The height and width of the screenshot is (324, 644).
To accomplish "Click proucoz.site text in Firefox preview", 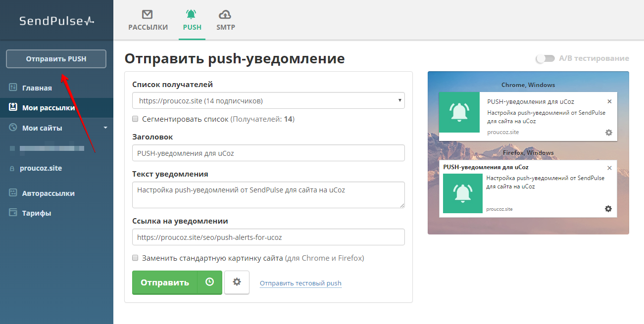I will point(499,209).
